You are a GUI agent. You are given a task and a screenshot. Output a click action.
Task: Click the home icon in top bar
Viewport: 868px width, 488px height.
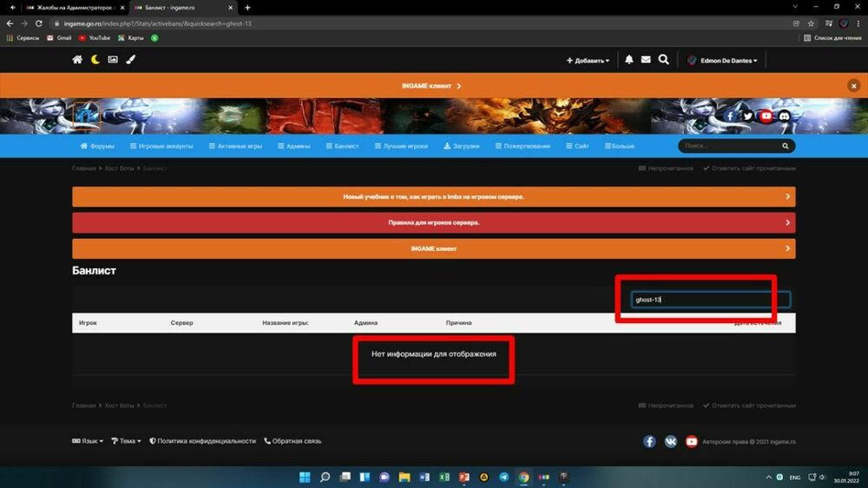[77, 60]
